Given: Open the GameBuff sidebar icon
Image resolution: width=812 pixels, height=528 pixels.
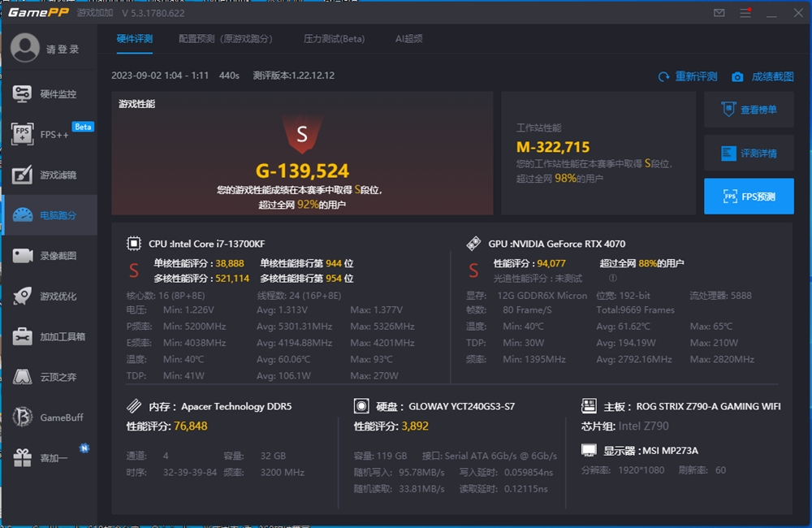Looking at the screenshot, I should click(x=22, y=417).
